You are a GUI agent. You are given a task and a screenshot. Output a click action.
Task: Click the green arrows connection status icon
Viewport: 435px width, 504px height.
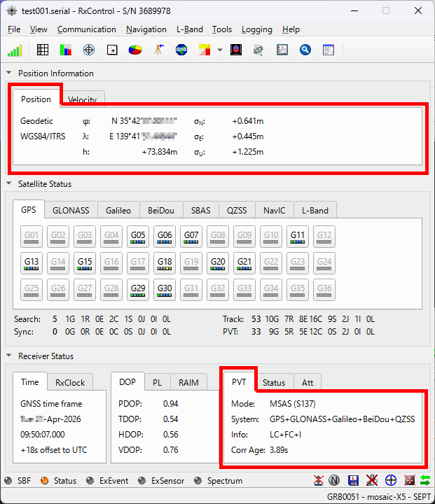tap(425, 481)
